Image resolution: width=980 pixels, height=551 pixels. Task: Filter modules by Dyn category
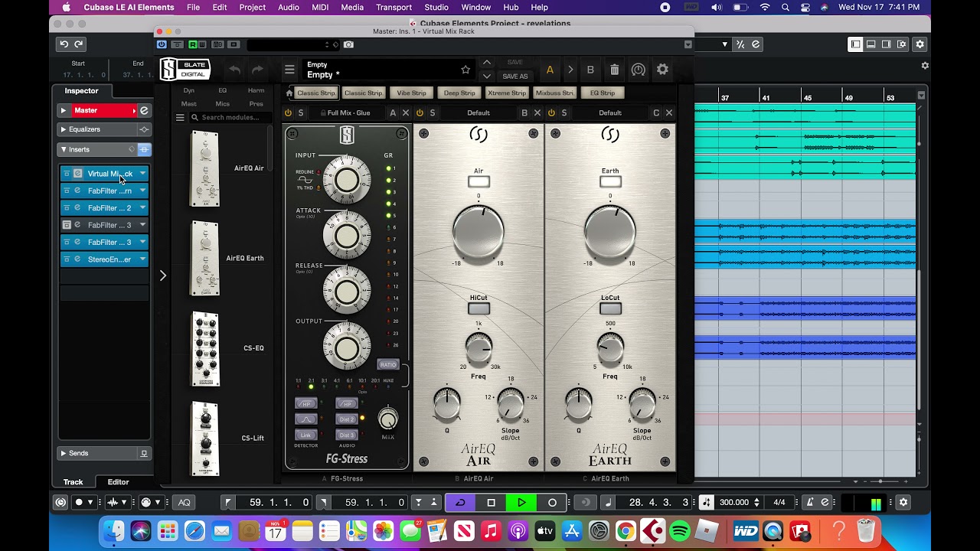tap(188, 90)
